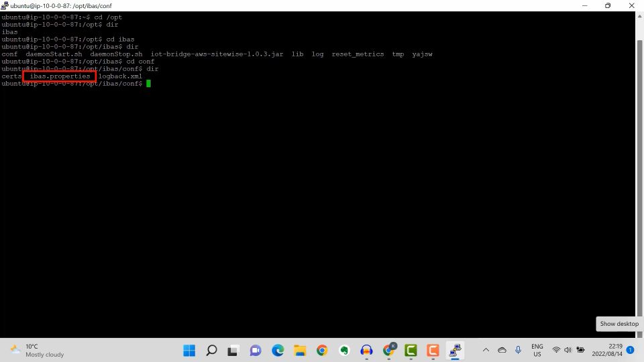The height and width of the screenshot is (362, 644).
Task: Show hidden system tray icons
Action: tap(486, 350)
